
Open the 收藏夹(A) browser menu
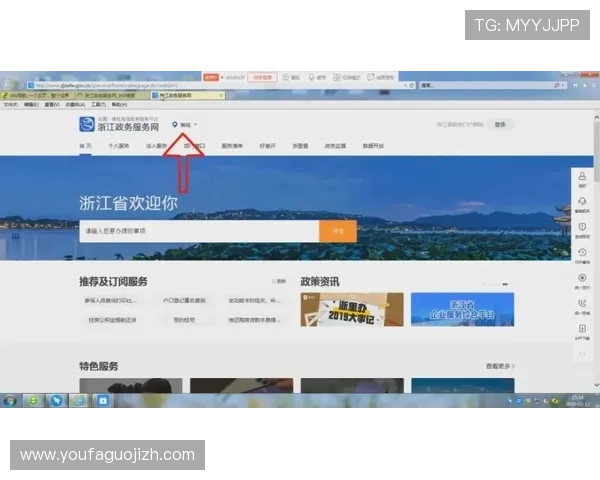pyautogui.click(x=75, y=104)
